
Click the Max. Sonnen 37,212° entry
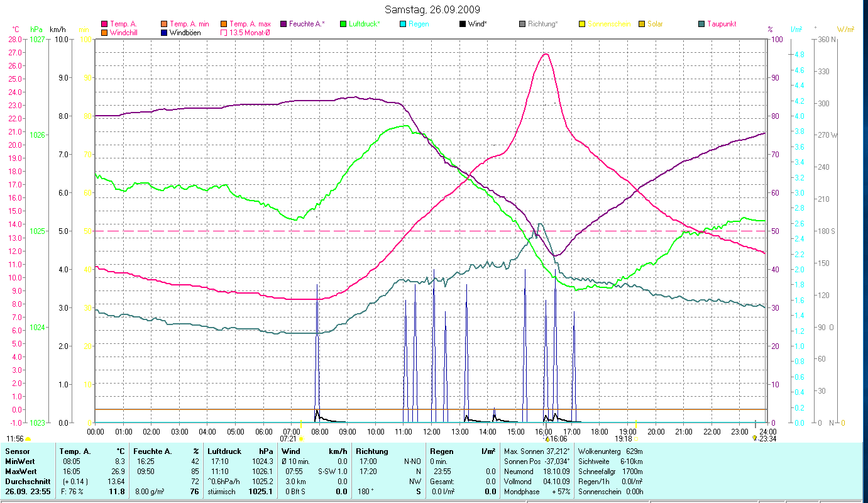pyautogui.click(x=537, y=451)
